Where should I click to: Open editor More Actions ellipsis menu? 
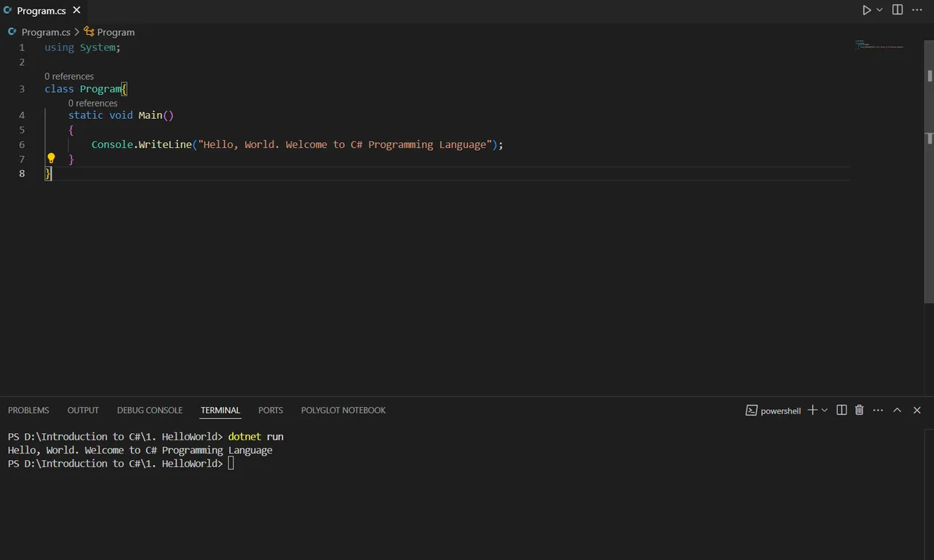click(917, 10)
